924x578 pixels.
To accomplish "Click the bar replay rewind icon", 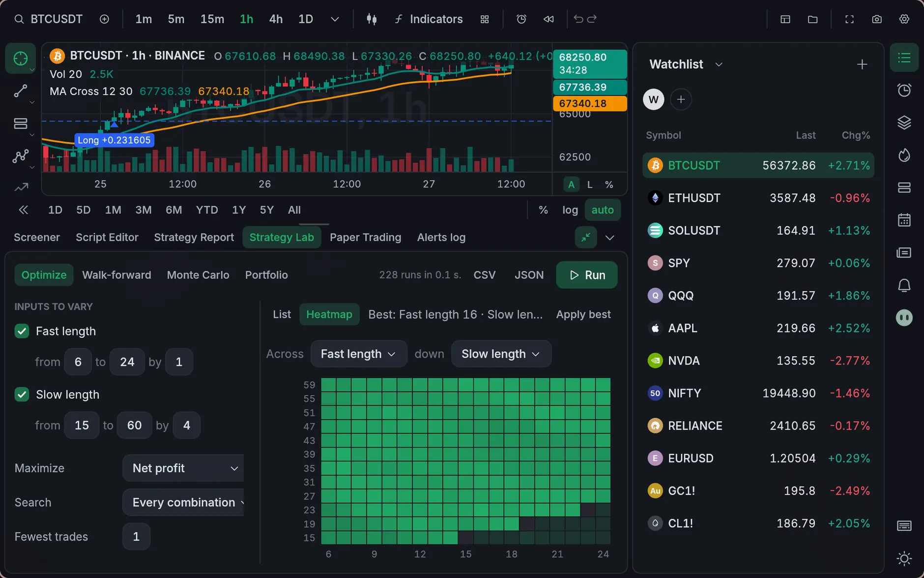I will pyautogui.click(x=549, y=19).
